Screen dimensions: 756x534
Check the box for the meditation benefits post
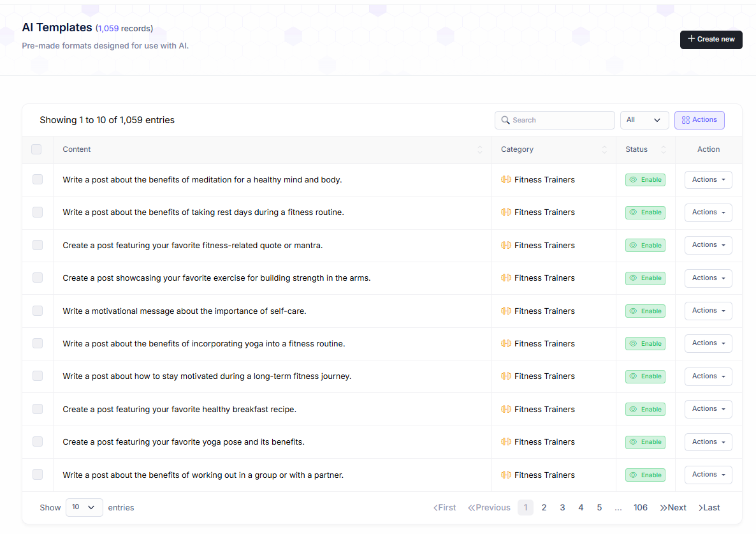coord(38,180)
